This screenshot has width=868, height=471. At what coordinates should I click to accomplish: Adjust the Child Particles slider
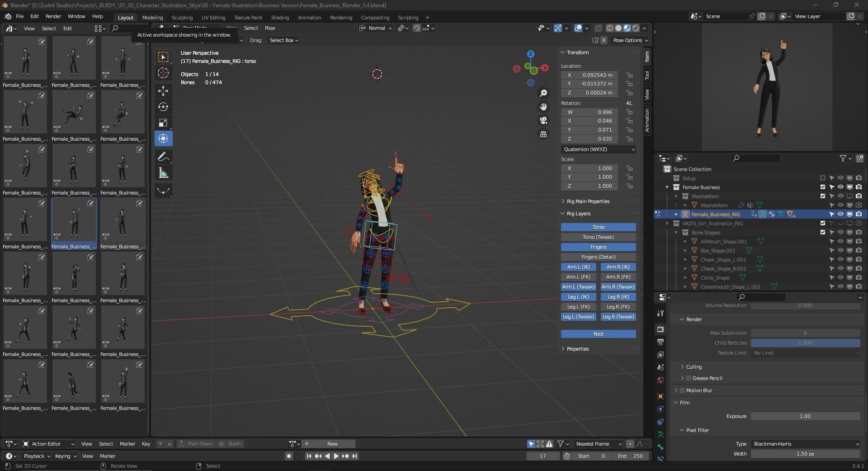[x=805, y=343]
